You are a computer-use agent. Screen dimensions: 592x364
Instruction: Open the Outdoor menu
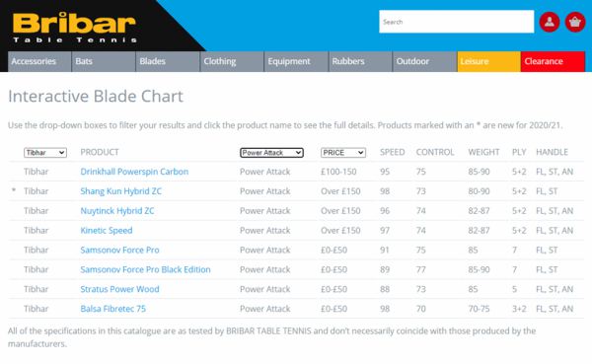424,61
